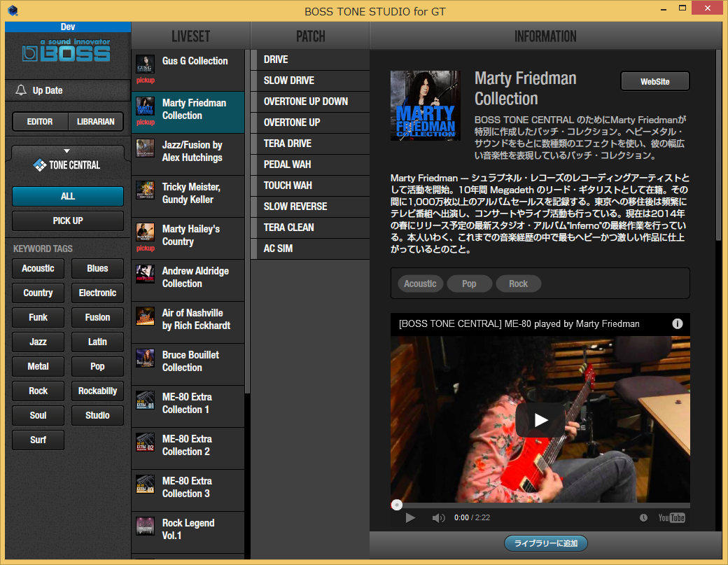Switch to the EDITOR view
728x565 pixels.
point(40,122)
